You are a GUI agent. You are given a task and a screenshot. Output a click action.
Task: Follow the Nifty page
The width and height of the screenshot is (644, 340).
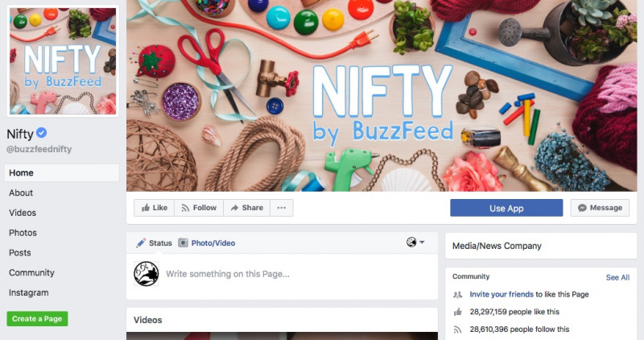(x=199, y=208)
